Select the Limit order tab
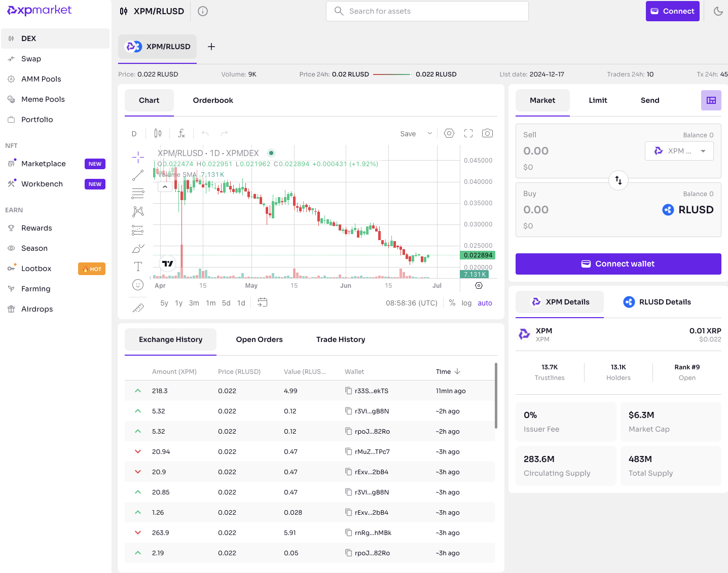The width and height of the screenshot is (728, 573). [x=598, y=100]
